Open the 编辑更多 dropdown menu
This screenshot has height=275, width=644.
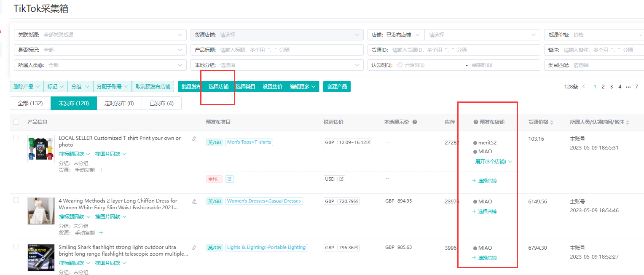pyautogui.click(x=302, y=87)
